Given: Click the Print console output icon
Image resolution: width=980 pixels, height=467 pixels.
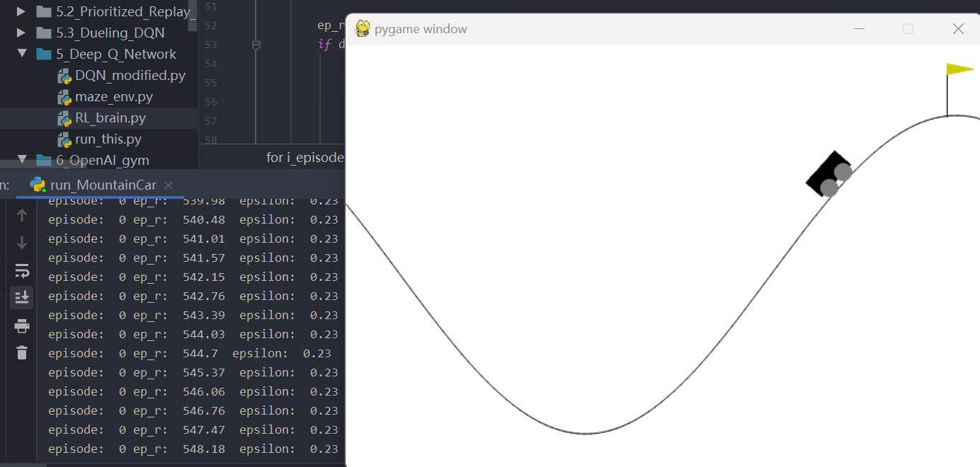Looking at the screenshot, I should tap(22, 325).
